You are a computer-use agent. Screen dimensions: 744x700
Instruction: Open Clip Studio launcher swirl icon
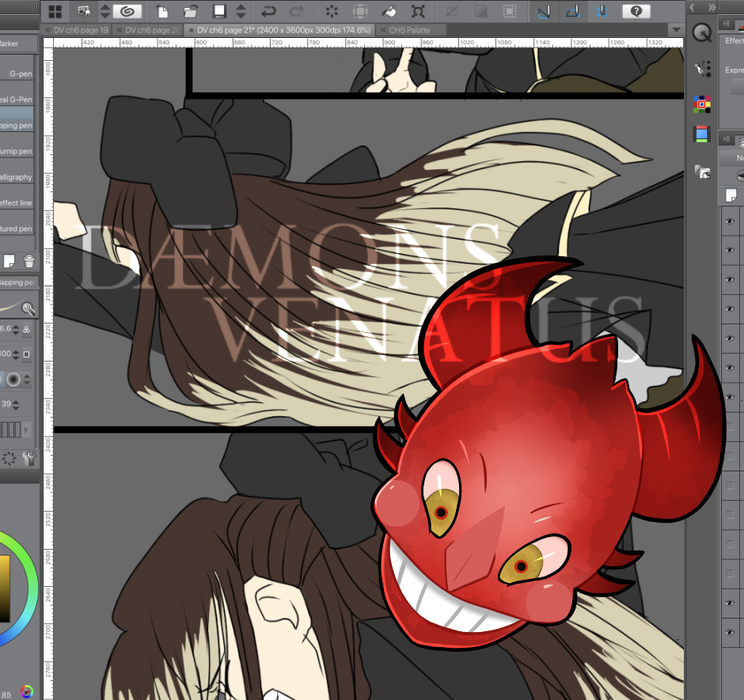tap(127, 11)
